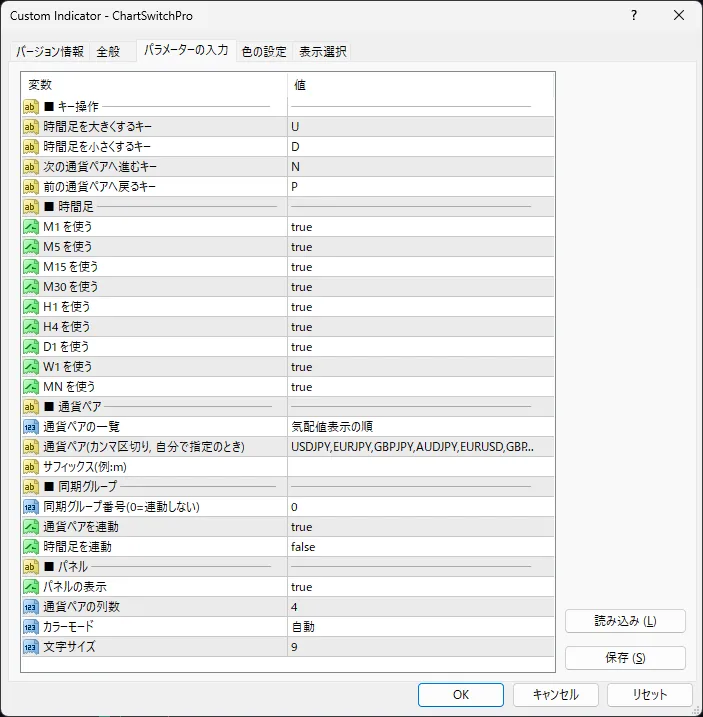The image size is (703, 717).
Task: Edit the empty サフィックス value field
Action: coord(420,467)
